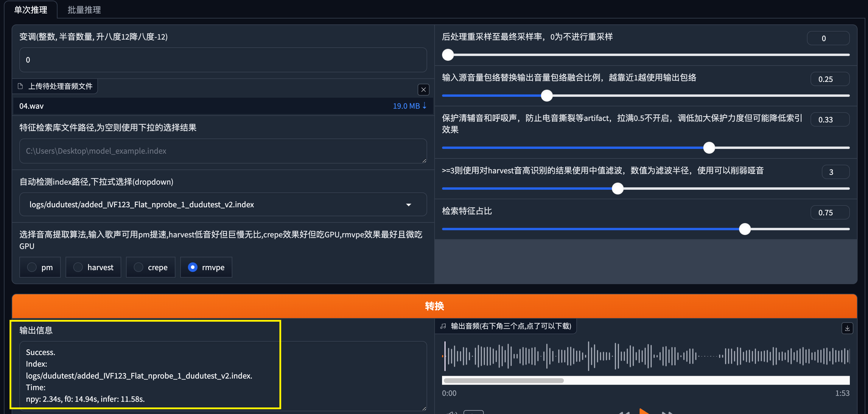Select the harvest pitch extraction option
This screenshot has width=868, height=414.
pos(78,267)
